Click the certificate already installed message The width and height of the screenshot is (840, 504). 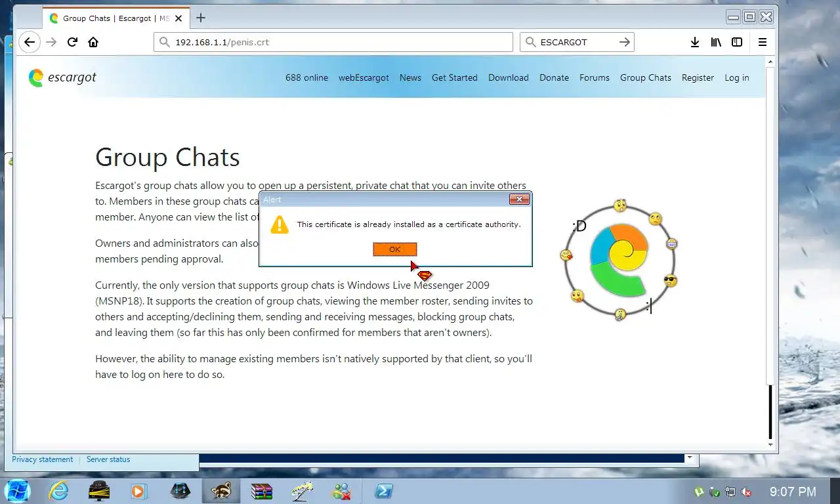409,224
